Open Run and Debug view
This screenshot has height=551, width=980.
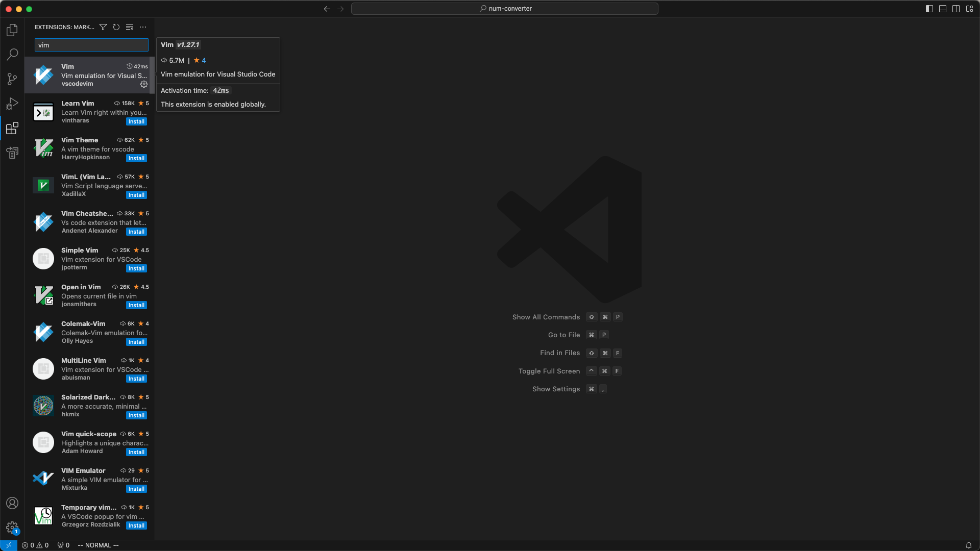[12, 104]
